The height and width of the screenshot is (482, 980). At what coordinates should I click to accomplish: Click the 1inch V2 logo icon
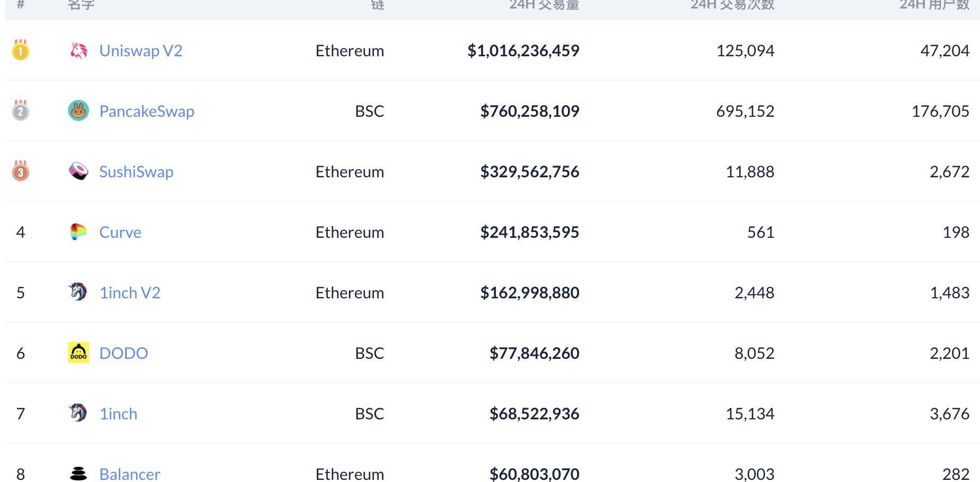coord(78,291)
